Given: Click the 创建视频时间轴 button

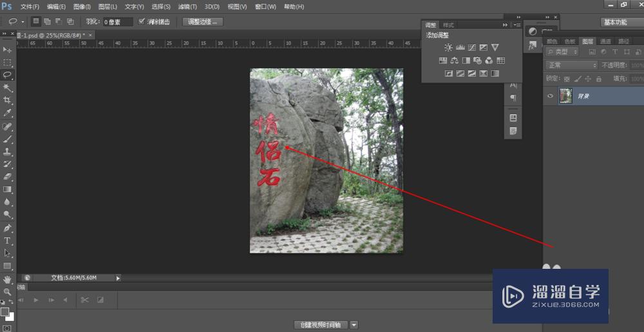Looking at the screenshot, I should [320, 325].
